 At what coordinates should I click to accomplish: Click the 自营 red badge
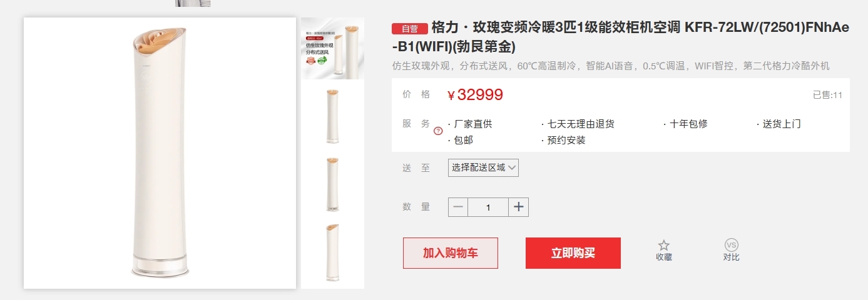click(410, 29)
